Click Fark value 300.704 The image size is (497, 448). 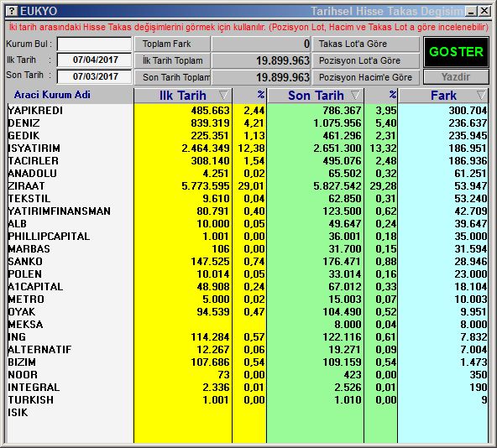468,111
